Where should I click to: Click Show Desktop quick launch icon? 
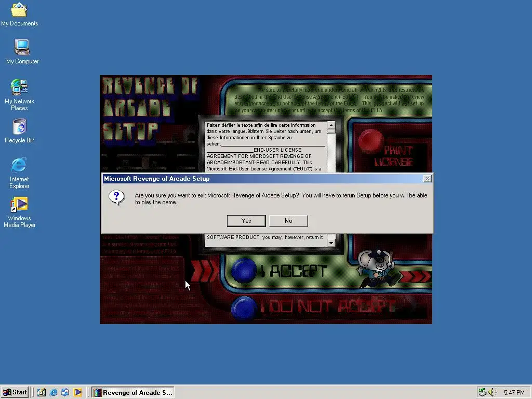[42, 393]
